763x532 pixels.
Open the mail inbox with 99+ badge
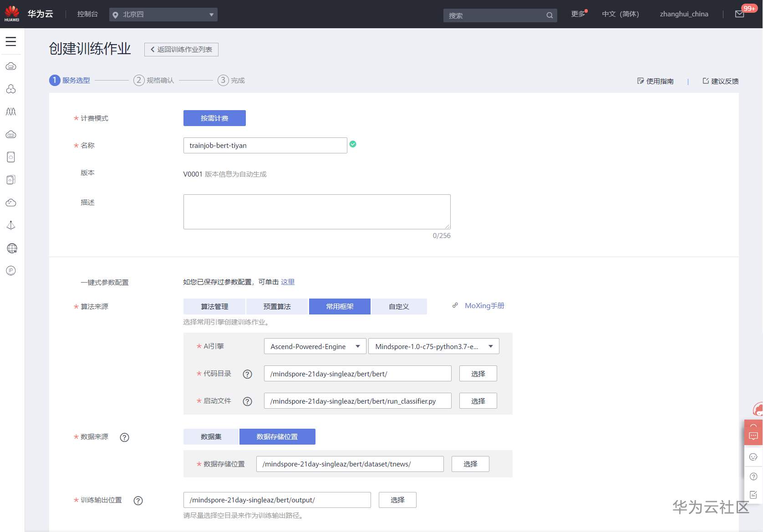740,14
